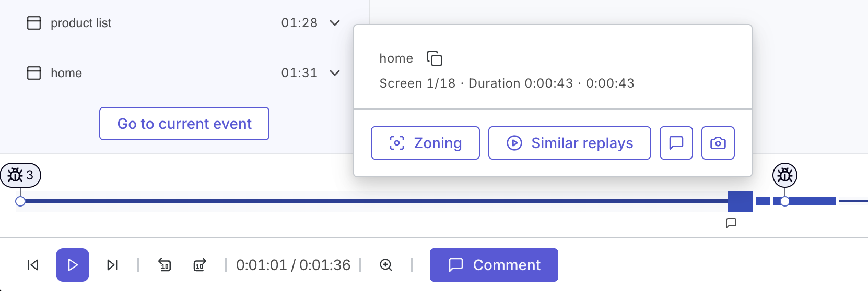Click the blue Comment button
The width and height of the screenshot is (868, 291).
(x=494, y=265)
